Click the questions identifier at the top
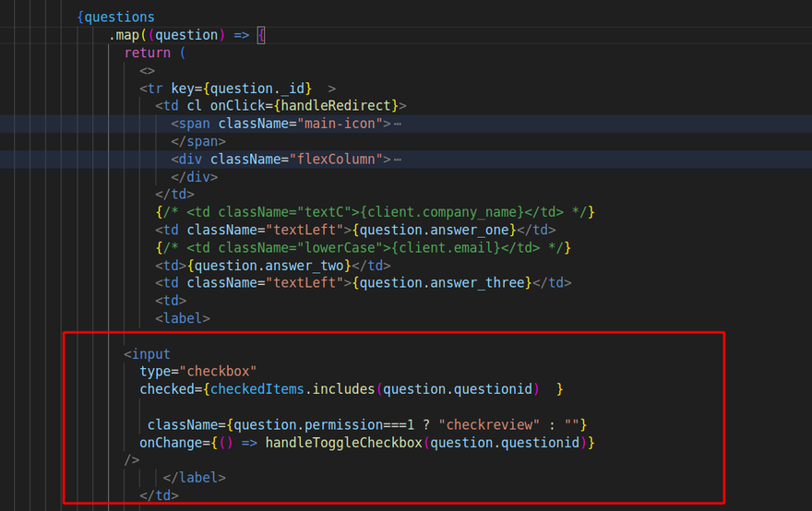The width and height of the screenshot is (812, 511). [x=119, y=18]
